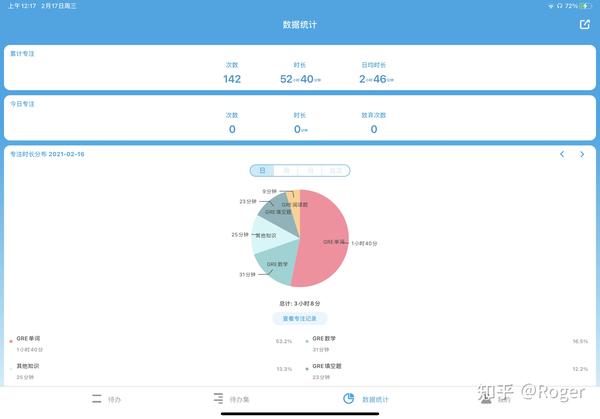Click the status bar time 上午12:17
Viewport: 600px width, 419px height.
[x=22, y=6]
